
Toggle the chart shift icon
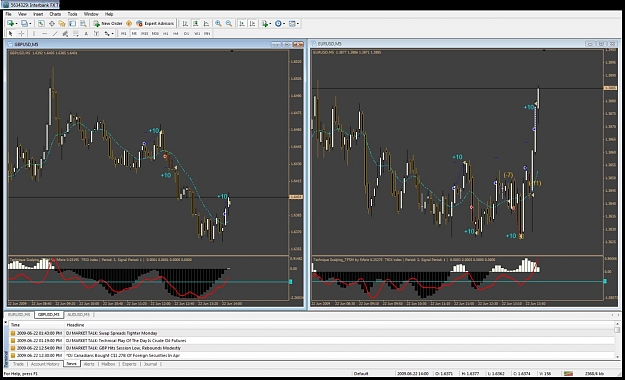[x=252, y=24]
